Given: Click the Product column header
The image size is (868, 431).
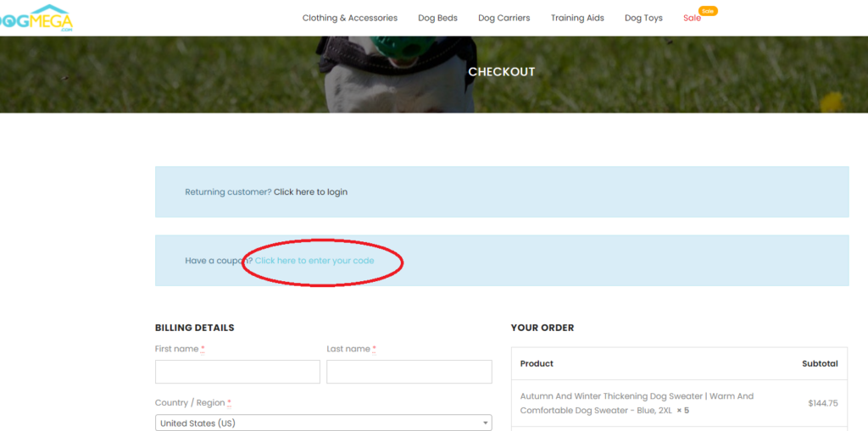Looking at the screenshot, I should pyautogui.click(x=537, y=363).
